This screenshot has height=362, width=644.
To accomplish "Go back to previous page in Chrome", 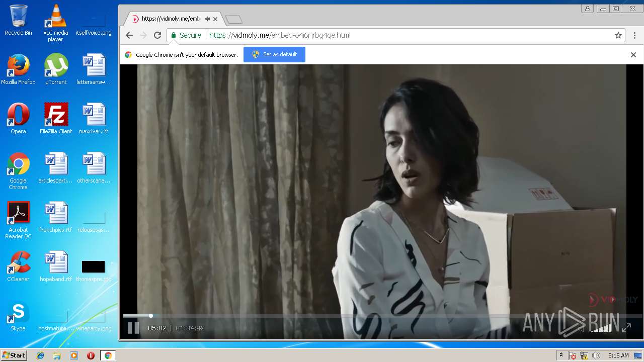I will (129, 35).
